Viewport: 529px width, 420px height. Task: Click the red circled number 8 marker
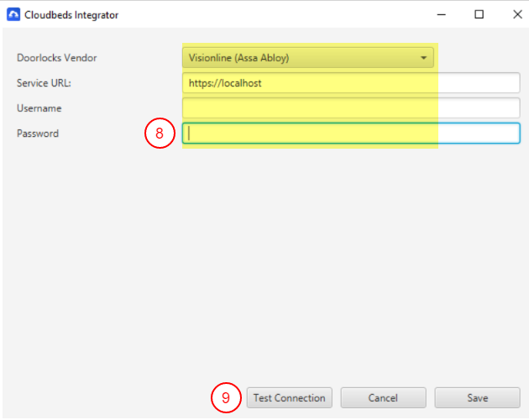pos(160,133)
